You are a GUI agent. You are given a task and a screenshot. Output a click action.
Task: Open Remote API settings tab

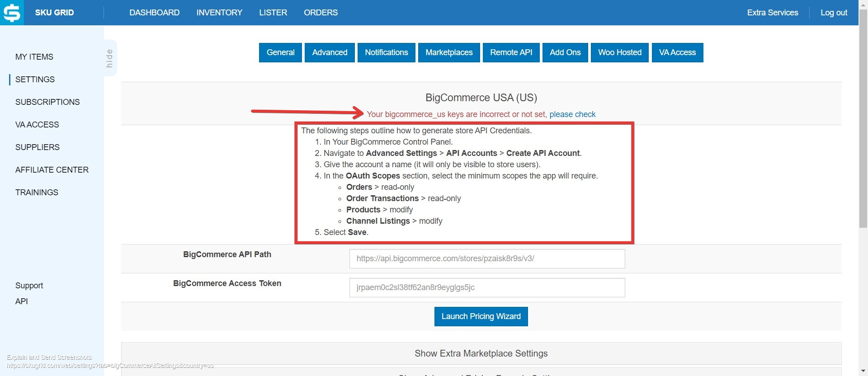(511, 52)
